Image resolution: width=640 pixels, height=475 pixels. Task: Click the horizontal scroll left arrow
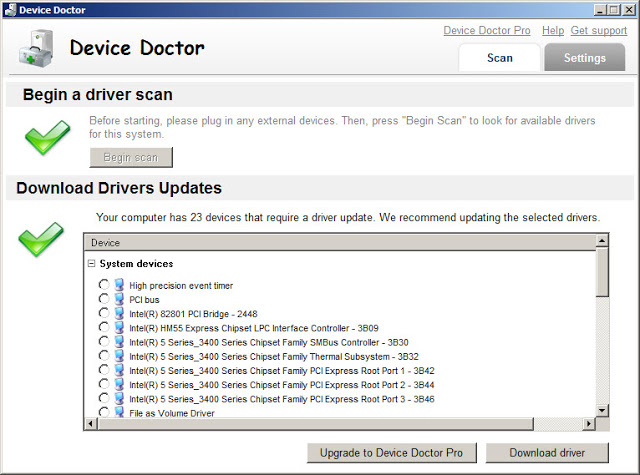pos(91,424)
